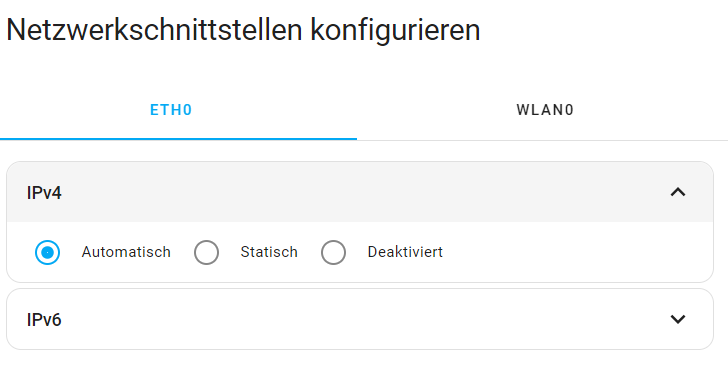Click the blue dot inside the Automatisch radio
The image size is (728, 370).
(x=47, y=253)
